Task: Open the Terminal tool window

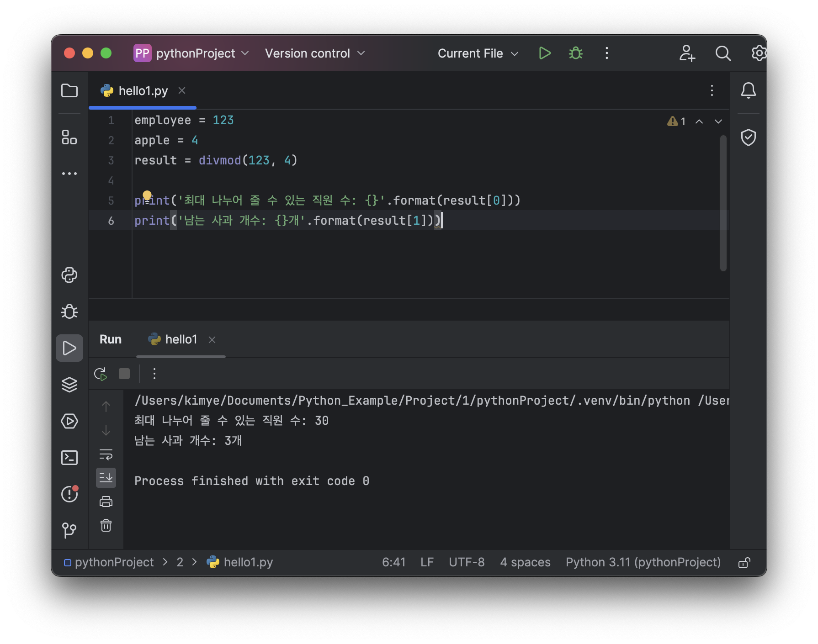Action: click(x=69, y=458)
